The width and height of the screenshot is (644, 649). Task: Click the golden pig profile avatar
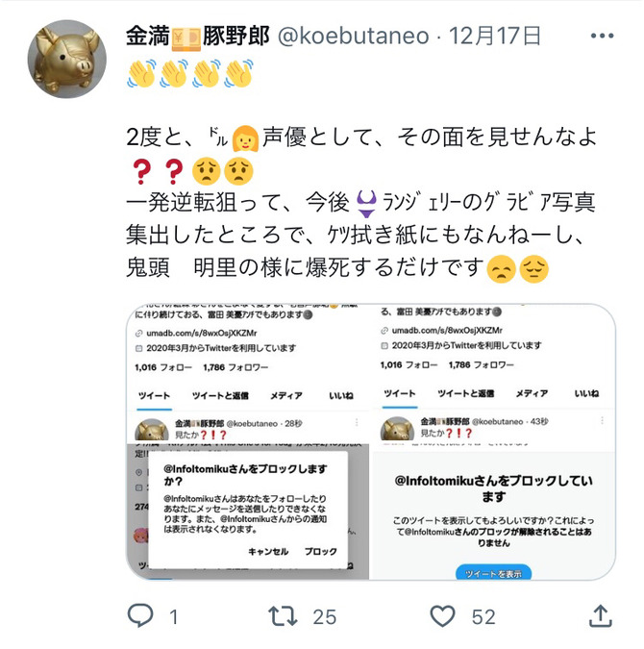[x=67, y=60]
